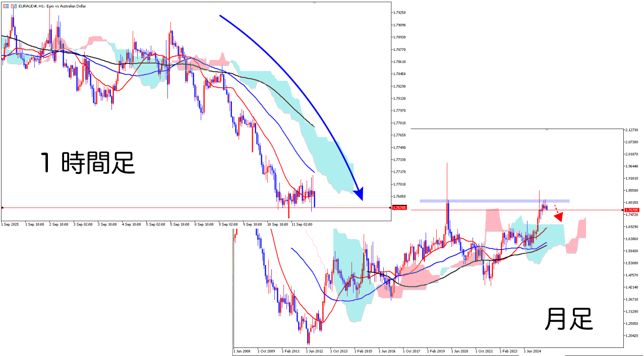Click the red 1.76705 price tag on monthly axis
This screenshot has height=356, width=644.
631,210
